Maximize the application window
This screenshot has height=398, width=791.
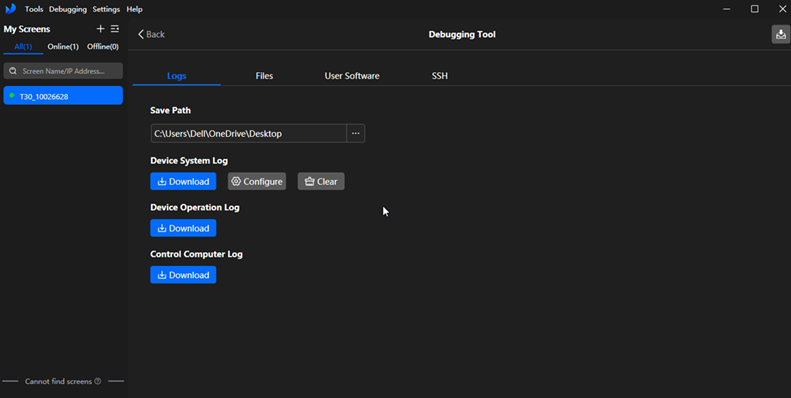[755, 9]
